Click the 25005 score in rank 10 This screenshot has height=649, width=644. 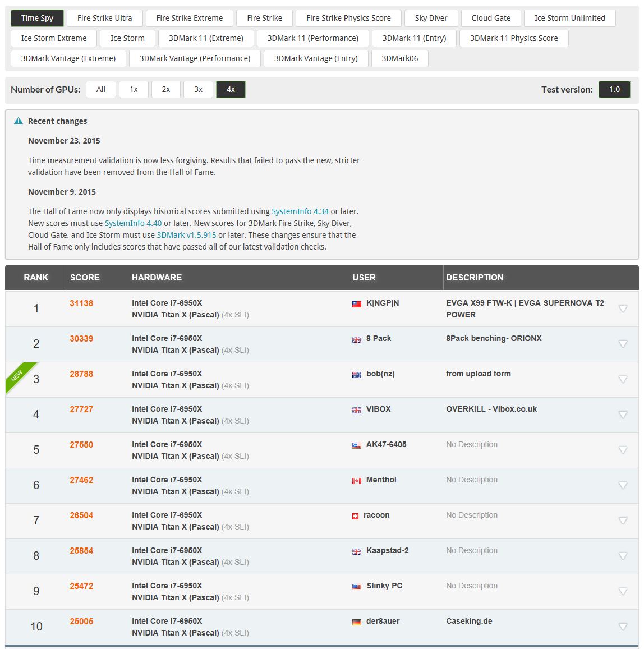click(81, 622)
